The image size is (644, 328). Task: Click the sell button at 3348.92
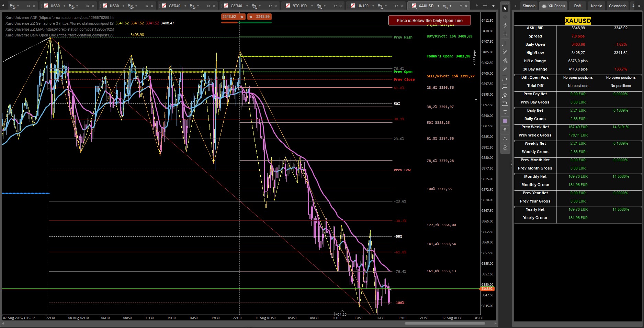click(233, 17)
